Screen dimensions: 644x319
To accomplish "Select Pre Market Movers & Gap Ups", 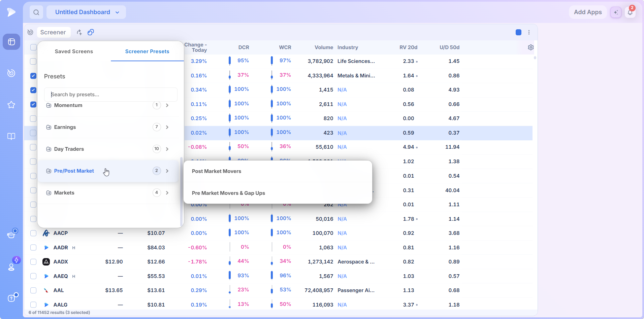I will click(278, 193).
